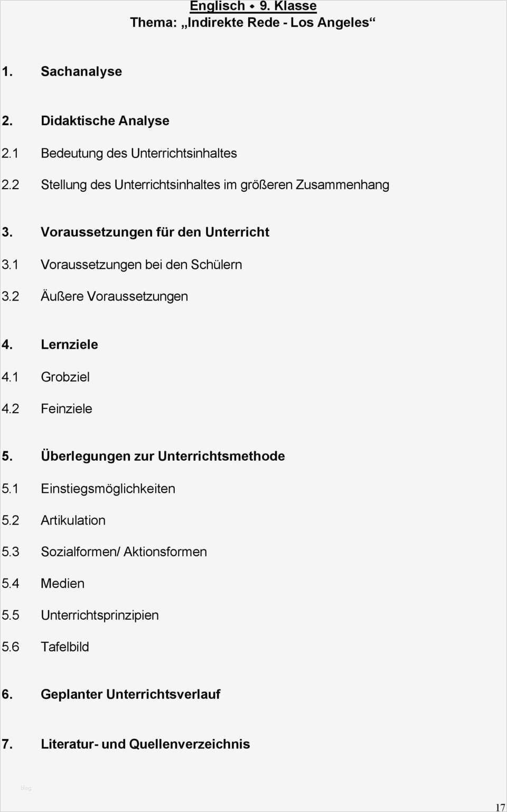Click the "Englisch 9. Klasse" underlined heading
This screenshot has width=507, height=812.
[x=253, y=6]
